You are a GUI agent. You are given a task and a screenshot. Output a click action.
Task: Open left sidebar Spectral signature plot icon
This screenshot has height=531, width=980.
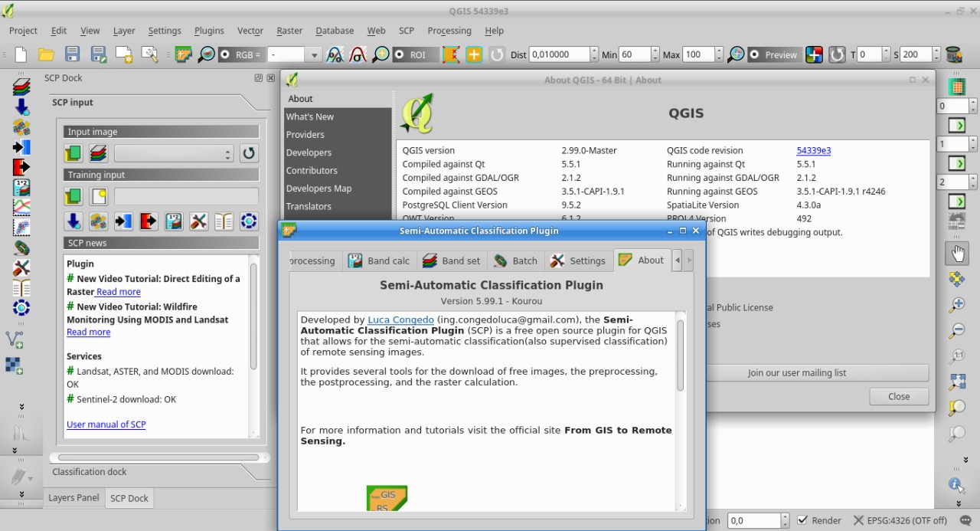tap(21, 207)
